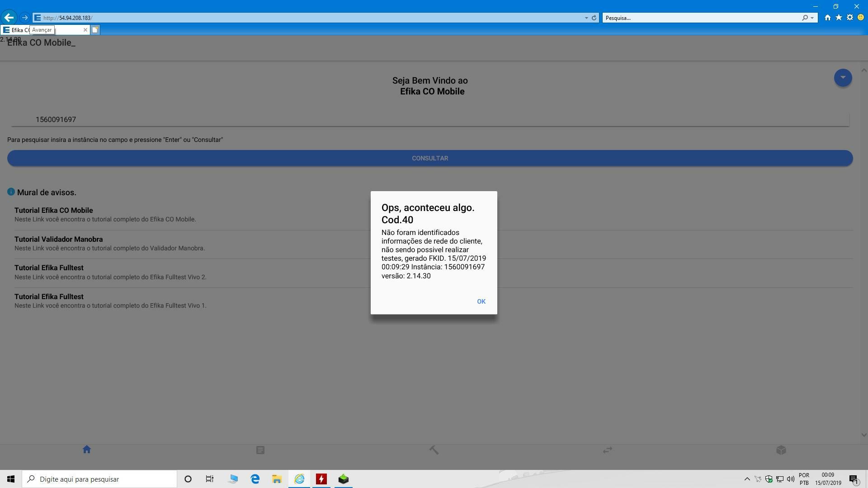This screenshot has width=868, height=488.
Task: Click the instance input field with 1560091697
Action: point(430,119)
